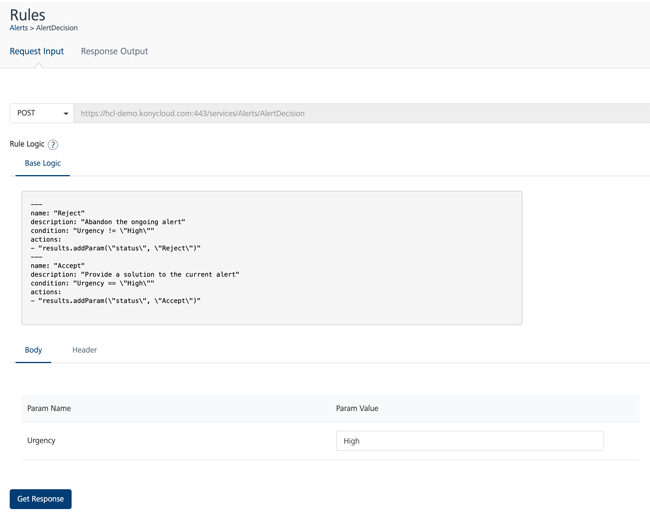
Task: Show the Body parameters tab
Action: click(33, 350)
